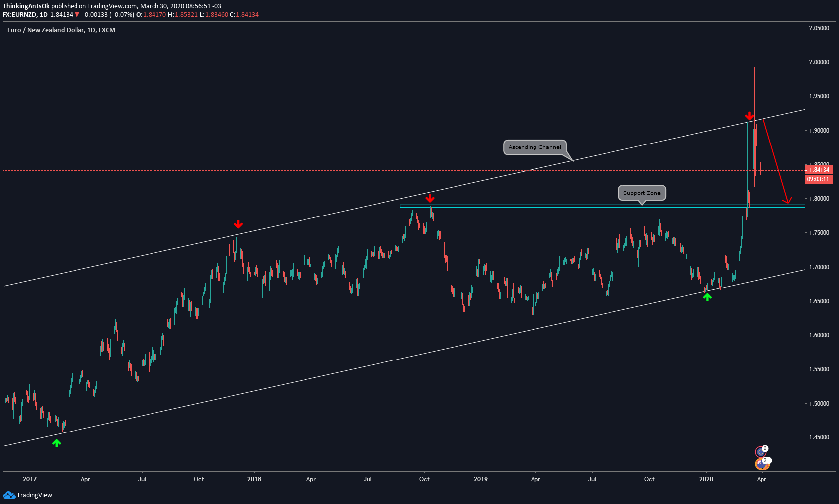Click the 1.95000 price axis label
Viewport: 839px width, 504px height.
click(x=819, y=96)
